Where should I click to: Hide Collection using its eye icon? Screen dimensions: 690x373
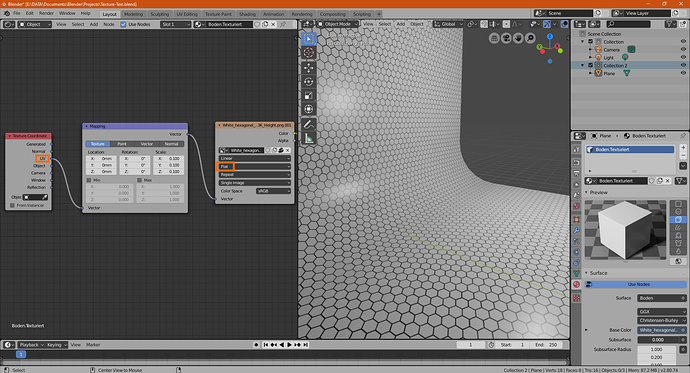(683, 41)
